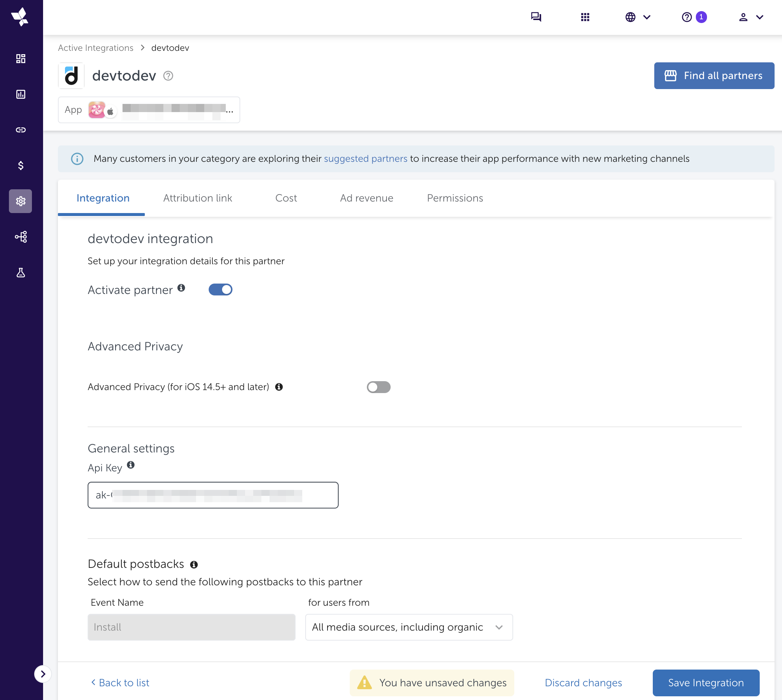This screenshot has height=700, width=782.
Task: Click the audiences branching icon in sidebar
Action: pos(21,237)
